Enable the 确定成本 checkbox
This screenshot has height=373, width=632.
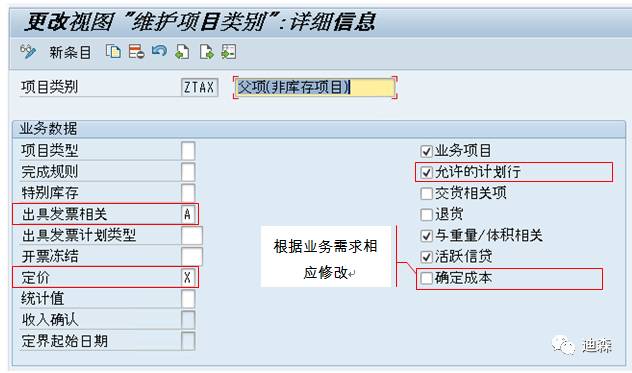click(x=426, y=278)
